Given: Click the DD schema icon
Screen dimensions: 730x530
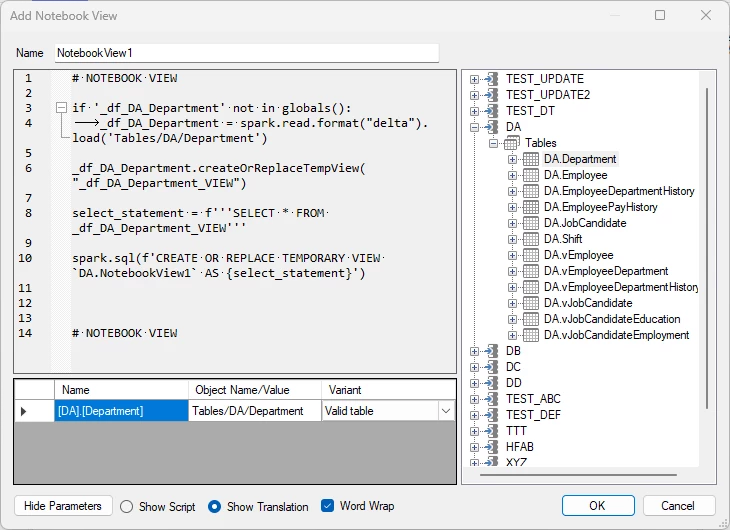Looking at the screenshot, I should (x=491, y=383).
